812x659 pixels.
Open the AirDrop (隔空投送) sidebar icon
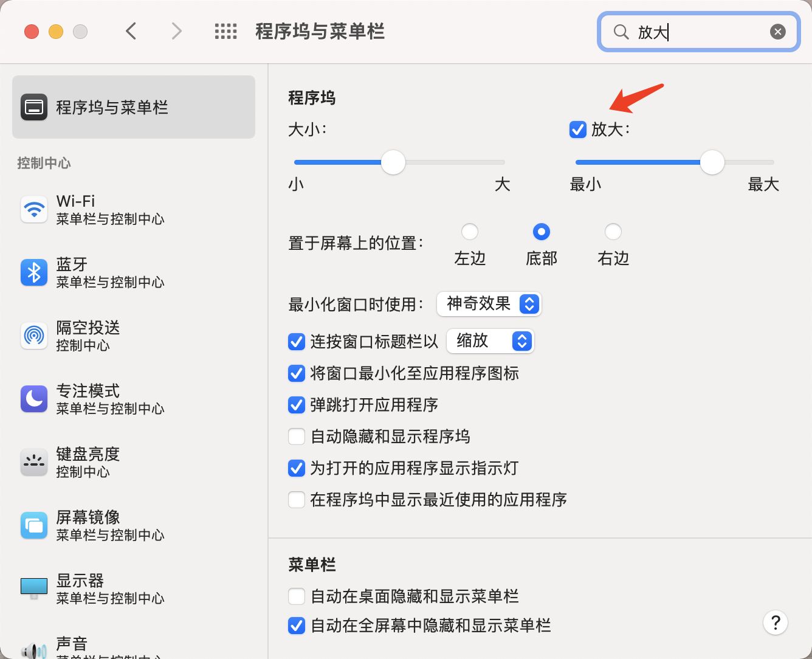point(34,336)
